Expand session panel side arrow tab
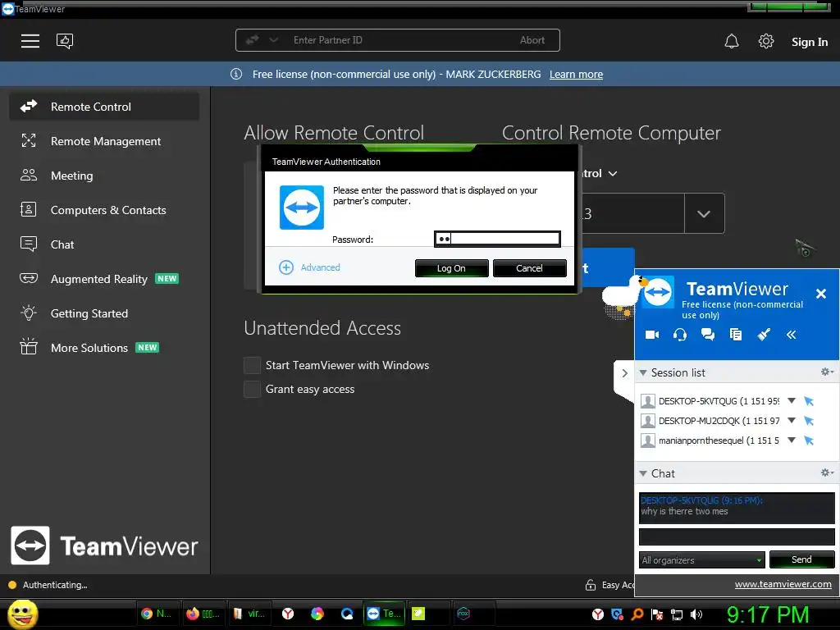This screenshot has height=630, width=840. (624, 373)
